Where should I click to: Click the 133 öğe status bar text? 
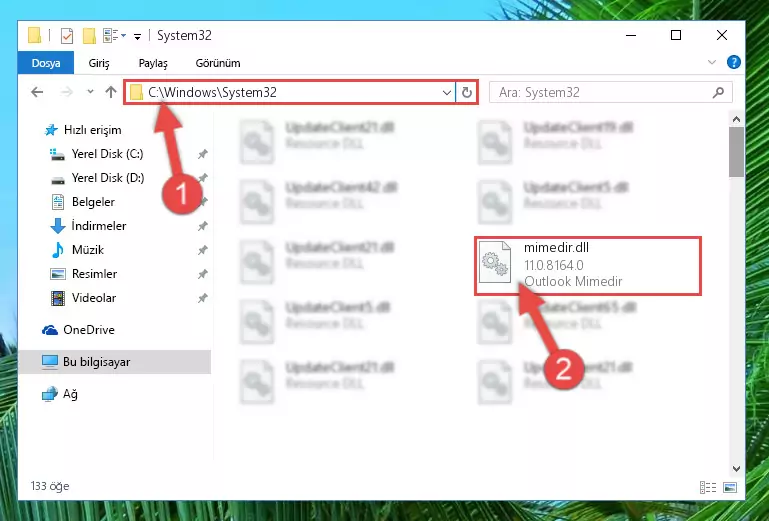click(x=50, y=486)
